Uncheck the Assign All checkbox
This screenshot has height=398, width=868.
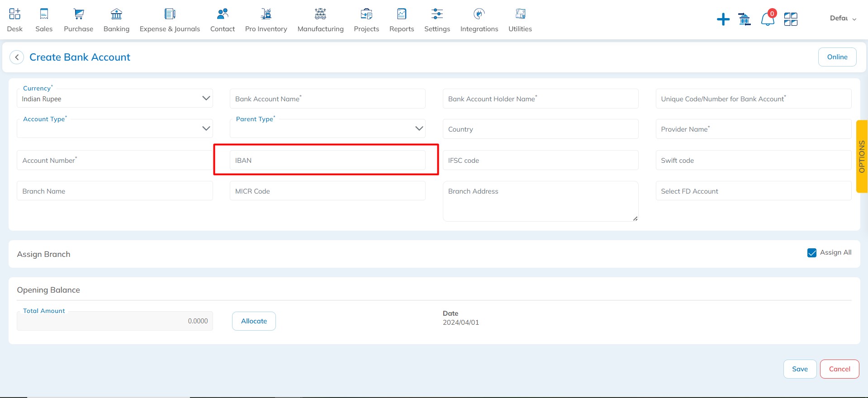812,253
